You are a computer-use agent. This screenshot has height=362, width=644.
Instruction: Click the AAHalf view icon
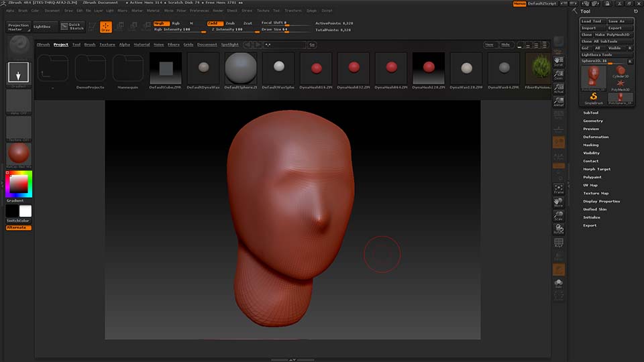point(558,101)
